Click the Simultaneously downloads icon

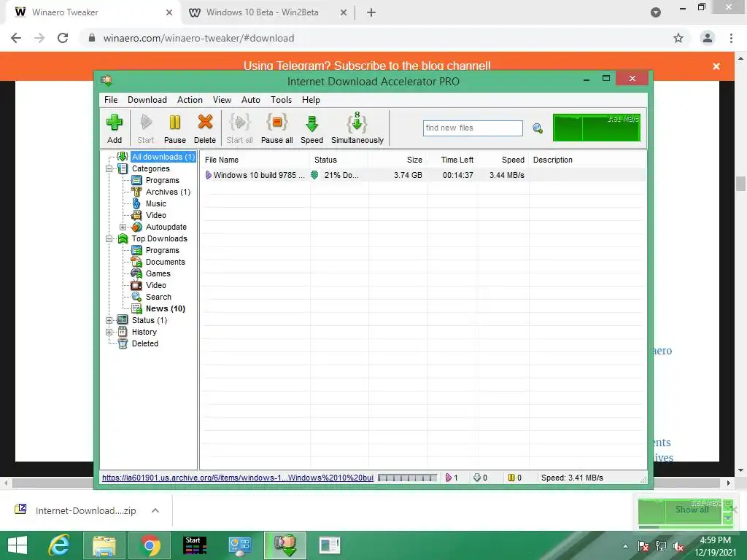[357, 128]
